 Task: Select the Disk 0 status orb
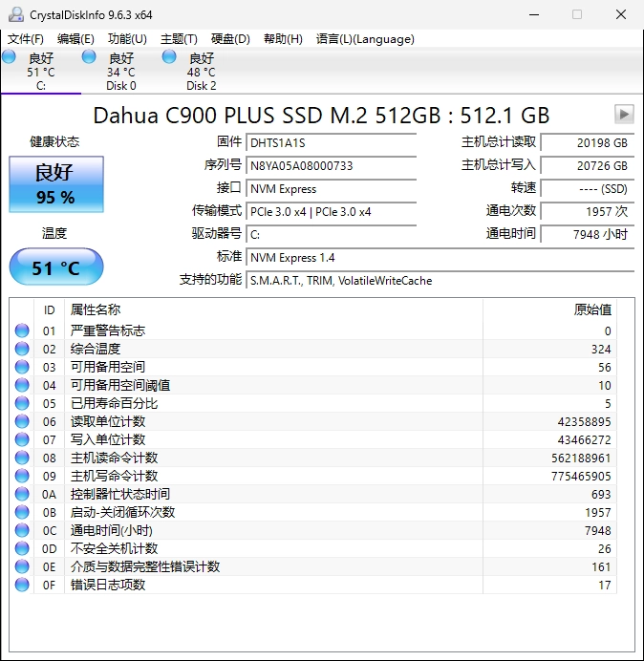coord(90,57)
